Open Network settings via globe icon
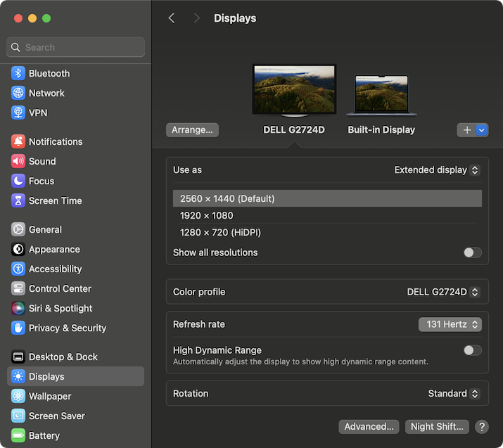 [x=18, y=93]
